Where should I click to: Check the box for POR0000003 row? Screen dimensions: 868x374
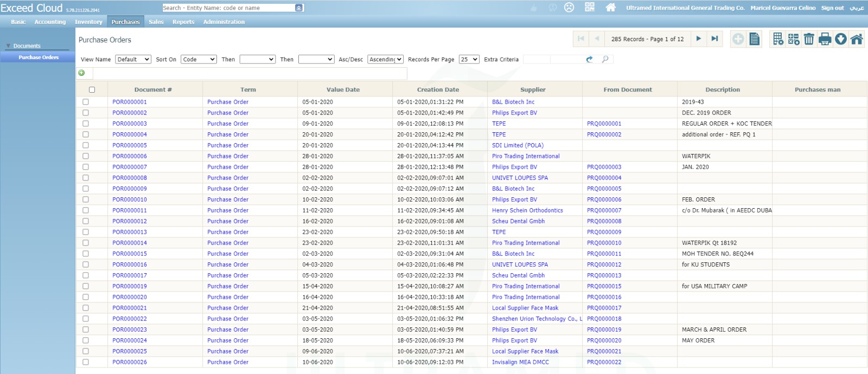coord(86,124)
